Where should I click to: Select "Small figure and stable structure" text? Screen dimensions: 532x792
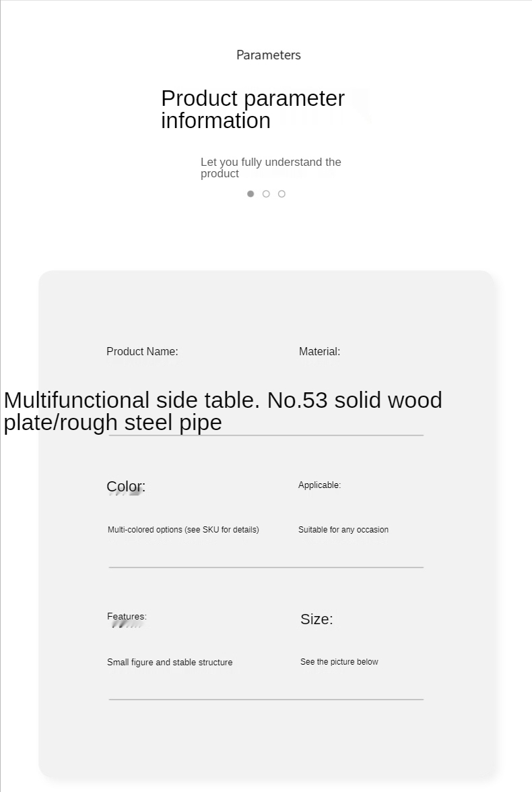(170, 663)
